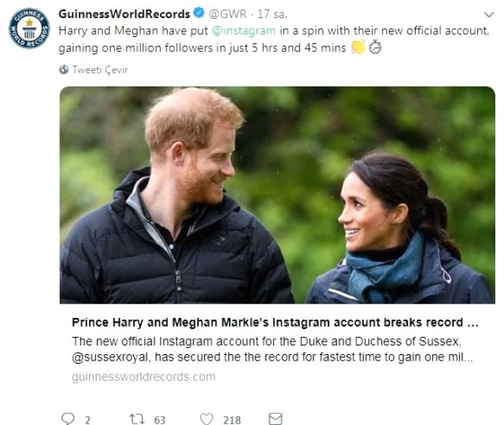This screenshot has height=425, width=504.
Task: Click the stopwatch emoji in the tweet
Action: tap(376, 47)
